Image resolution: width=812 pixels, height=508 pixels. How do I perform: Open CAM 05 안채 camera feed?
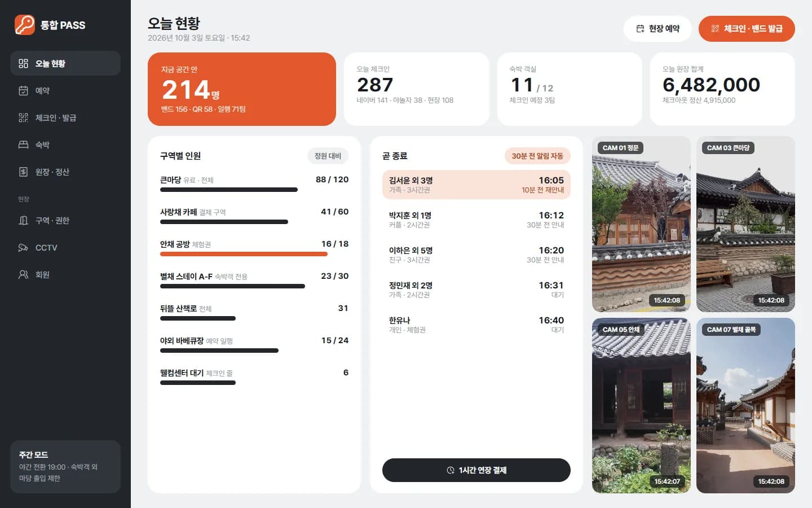pos(641,405)
